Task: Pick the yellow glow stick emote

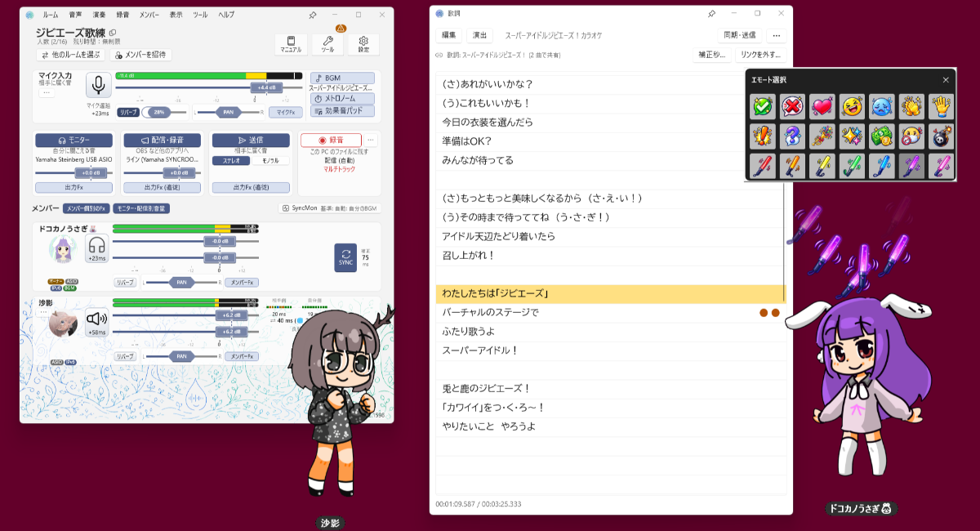Action: (822, 165)
